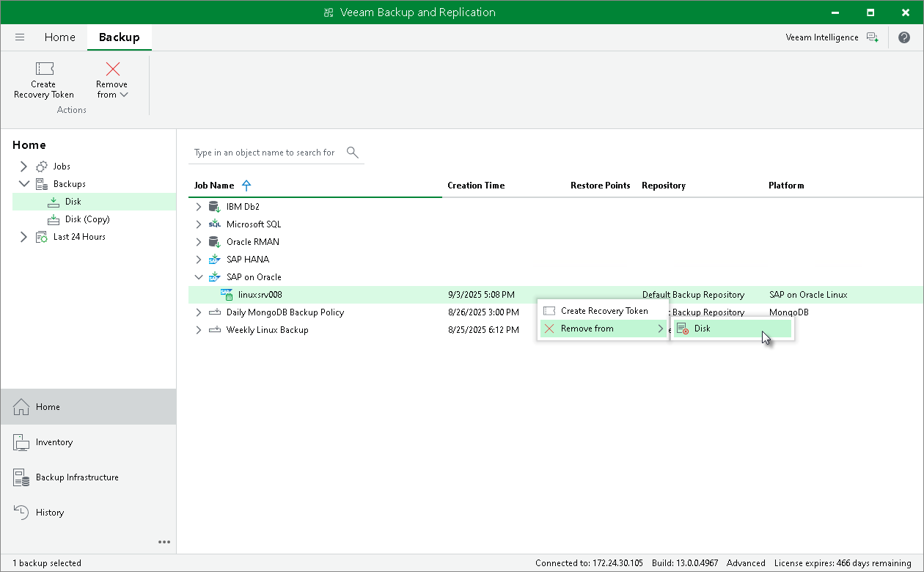Screen dimensions: 924x572
Task: Click the SAP on Oracle icon
Action: (214, 277)
